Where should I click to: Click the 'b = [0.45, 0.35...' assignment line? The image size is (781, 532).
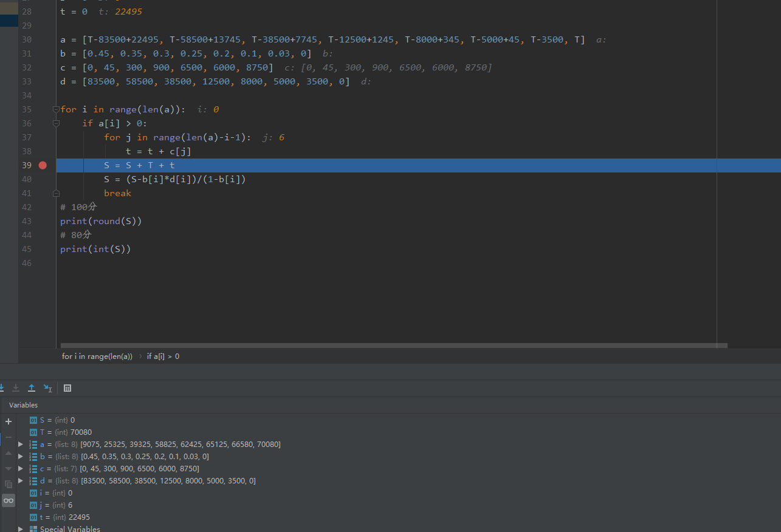[185, 53]
